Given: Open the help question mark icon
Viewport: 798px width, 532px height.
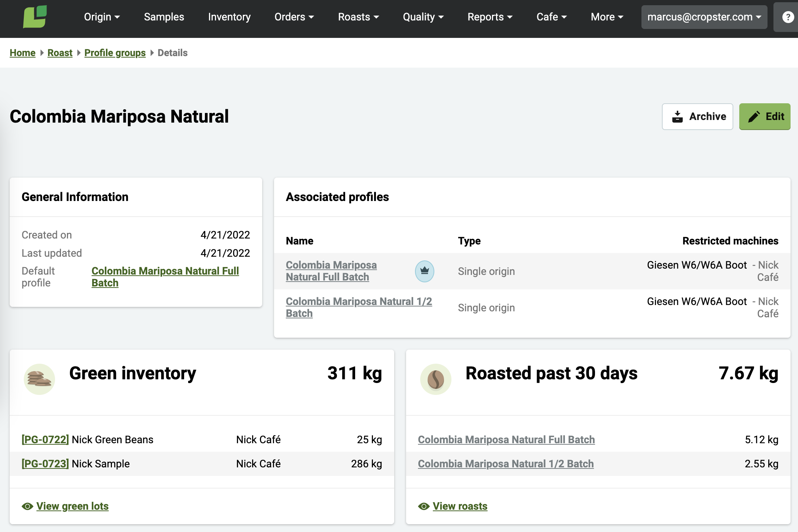Looking at the screenshot, I should 788,17.
